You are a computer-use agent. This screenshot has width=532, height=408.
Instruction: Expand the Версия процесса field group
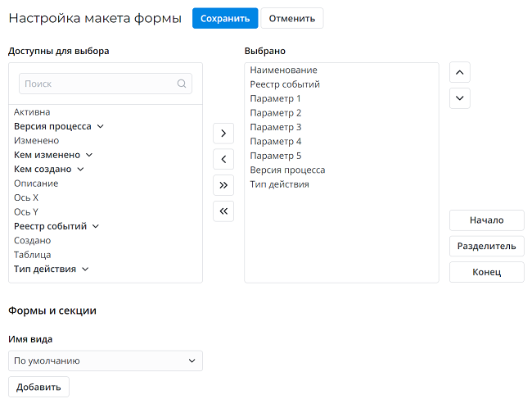tap(101, 127)
